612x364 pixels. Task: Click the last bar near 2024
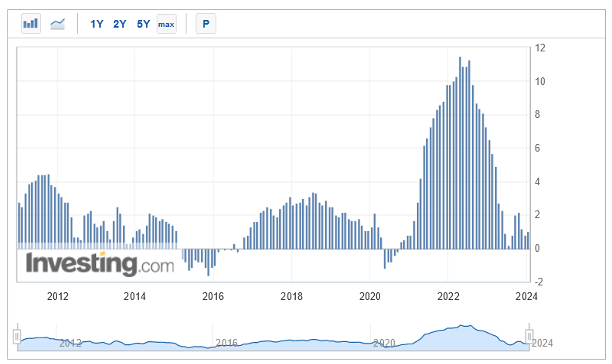pos(528,241)
